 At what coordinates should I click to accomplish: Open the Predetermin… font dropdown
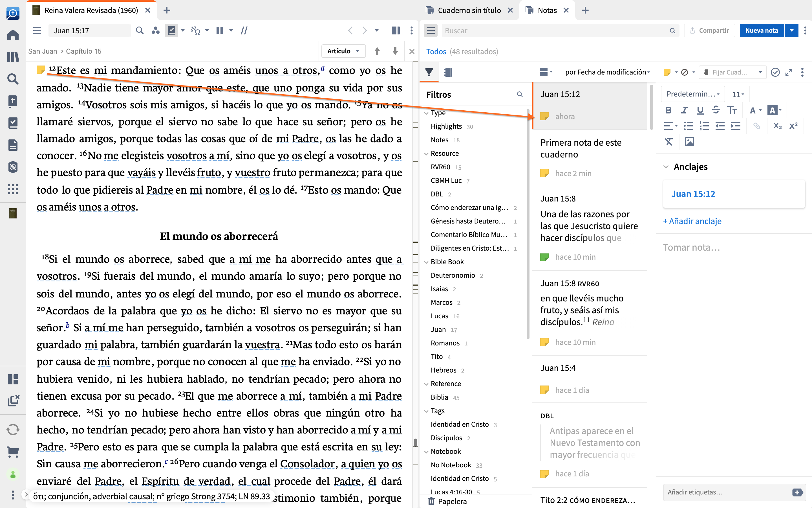click(x=693, y=94)
